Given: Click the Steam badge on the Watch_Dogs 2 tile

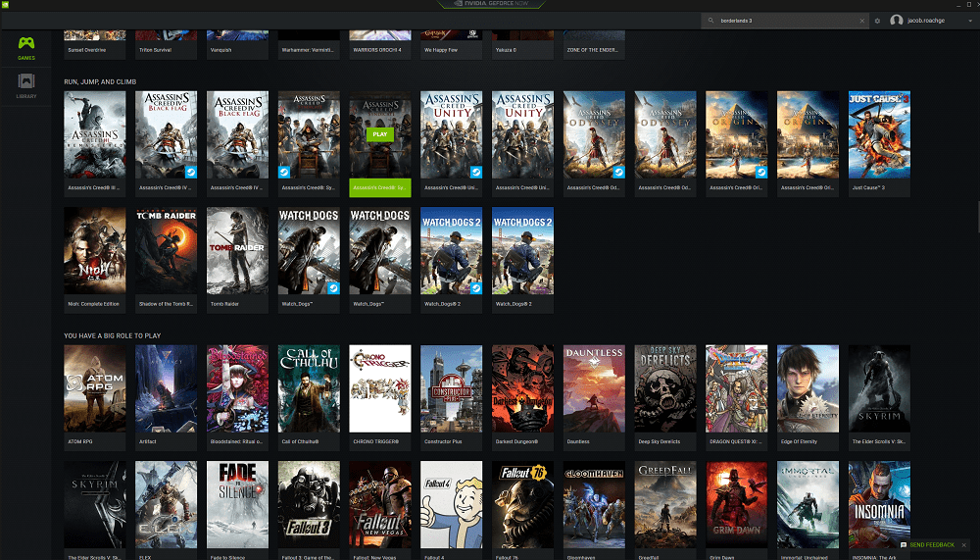Looking at the screenshot, I should [475, 288].
